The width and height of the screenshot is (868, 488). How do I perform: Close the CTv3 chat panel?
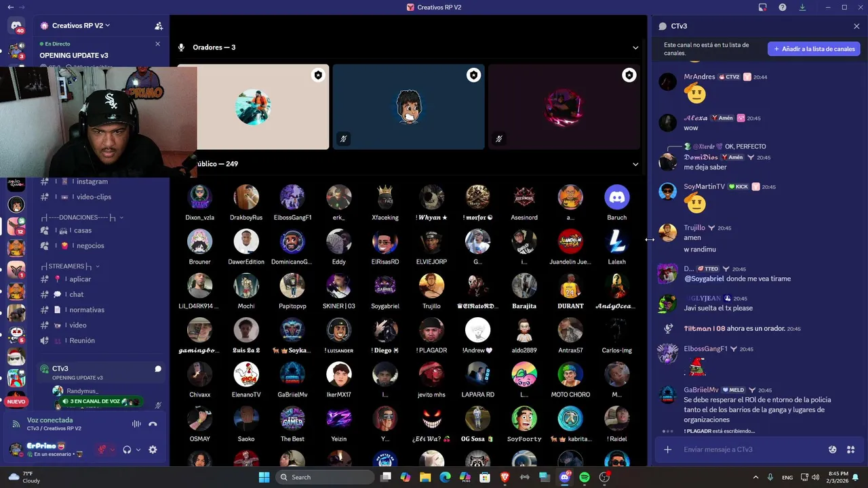click(x=856, y=26)
